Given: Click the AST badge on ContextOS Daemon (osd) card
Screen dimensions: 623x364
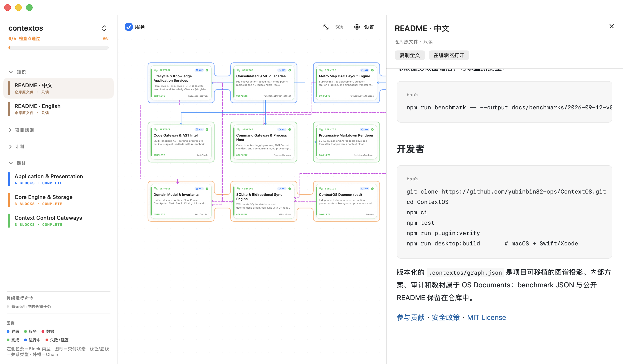Looking at the screenshot, I should 365,189.
